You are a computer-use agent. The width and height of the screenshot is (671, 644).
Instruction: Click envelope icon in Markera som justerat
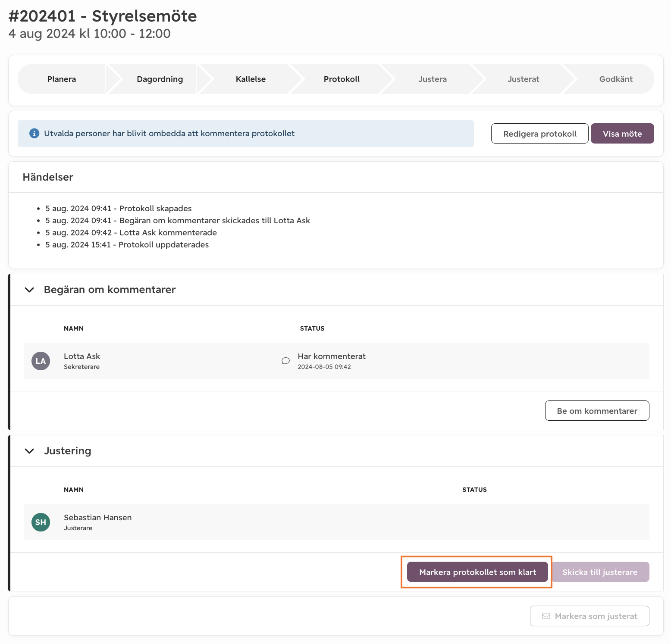546,616
